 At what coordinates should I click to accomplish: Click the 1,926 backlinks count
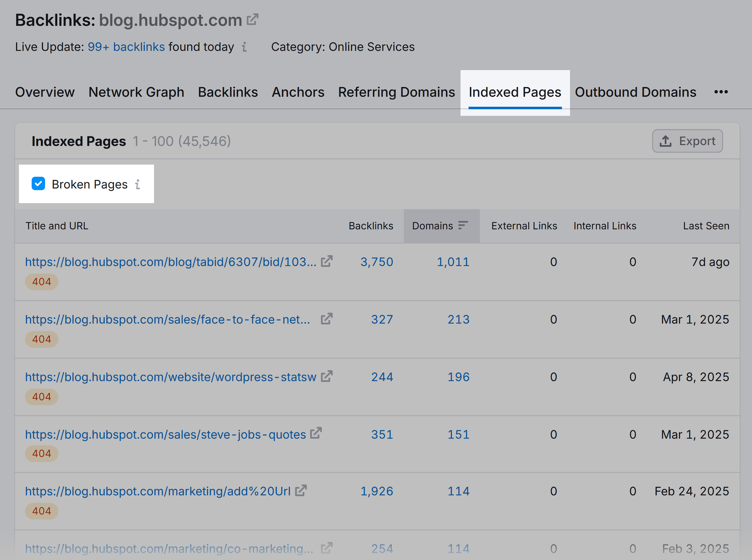point(377,491)
